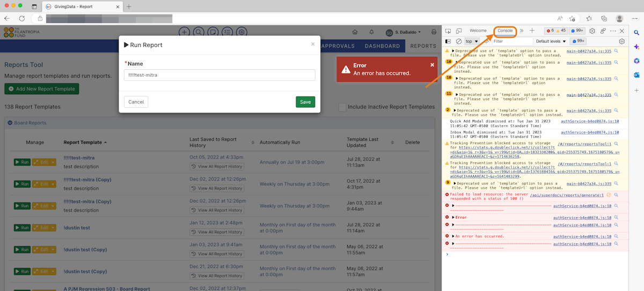Click Save in the Run Report dialog

pos(305,102)
